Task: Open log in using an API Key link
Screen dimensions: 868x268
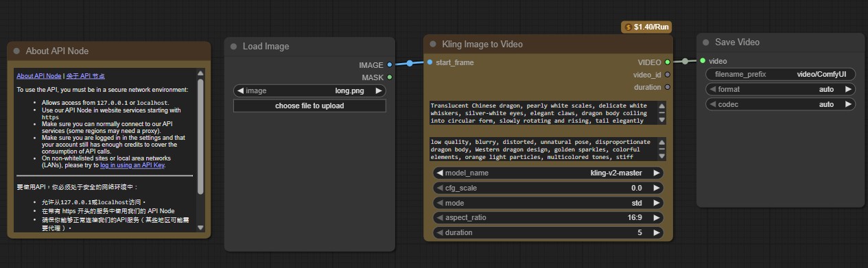Action: pos(132,165)
